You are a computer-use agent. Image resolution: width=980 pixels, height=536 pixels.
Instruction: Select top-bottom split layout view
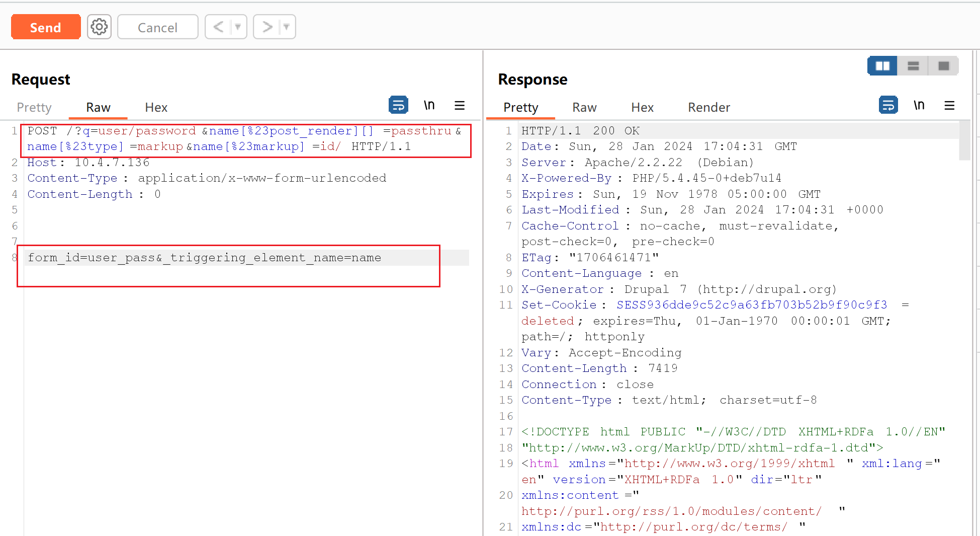click(x=913, y=66)
